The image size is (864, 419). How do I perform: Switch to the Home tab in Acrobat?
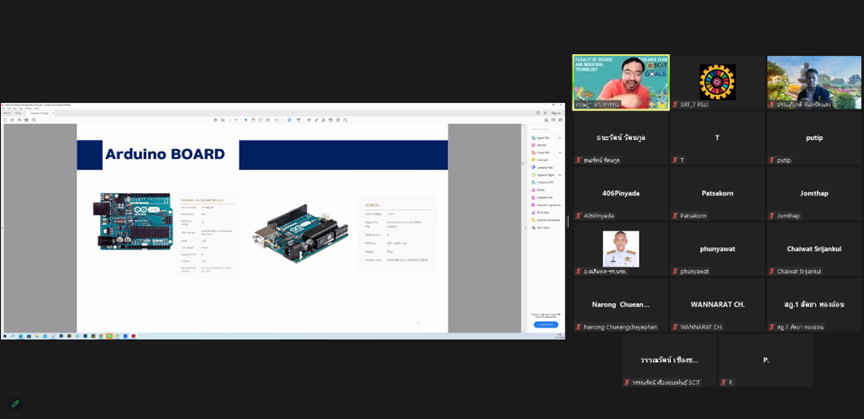tap(7, 113)
